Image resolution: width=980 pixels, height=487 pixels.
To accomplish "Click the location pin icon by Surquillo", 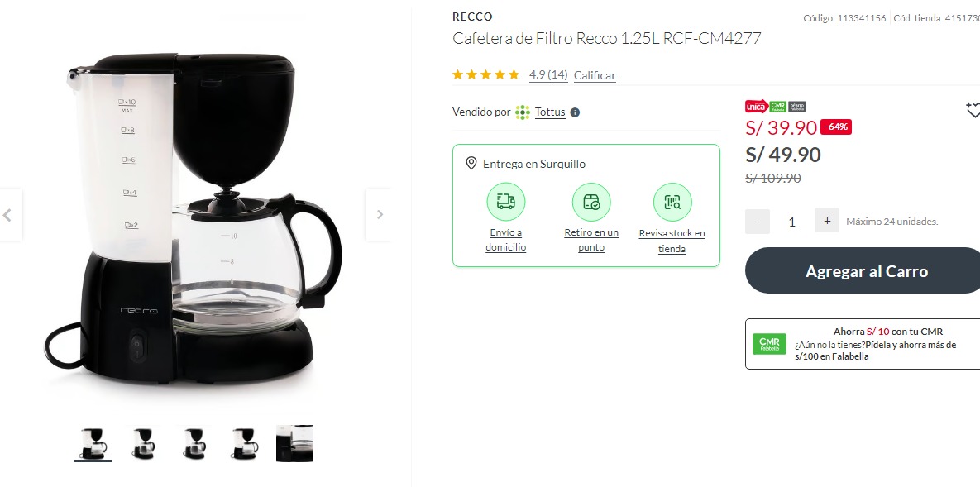I will pos(471,163).
